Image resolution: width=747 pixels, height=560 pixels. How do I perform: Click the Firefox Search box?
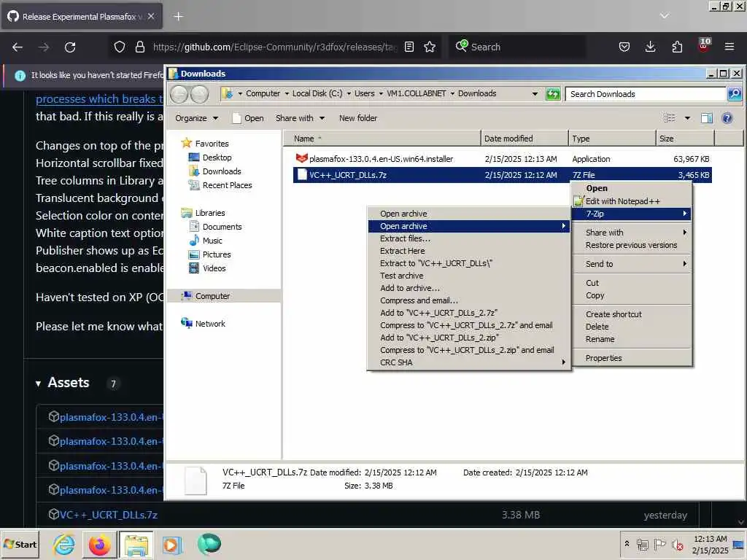(517, 47)
